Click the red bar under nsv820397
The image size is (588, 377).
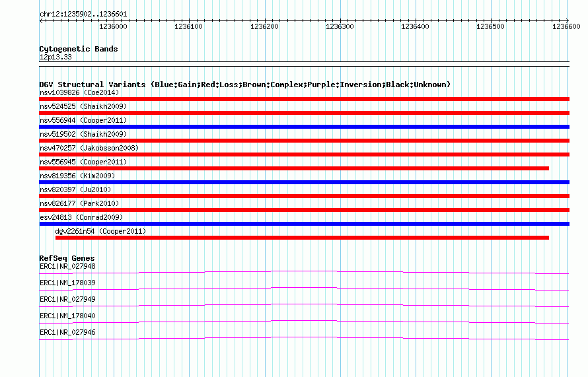(x=304, y=196)
